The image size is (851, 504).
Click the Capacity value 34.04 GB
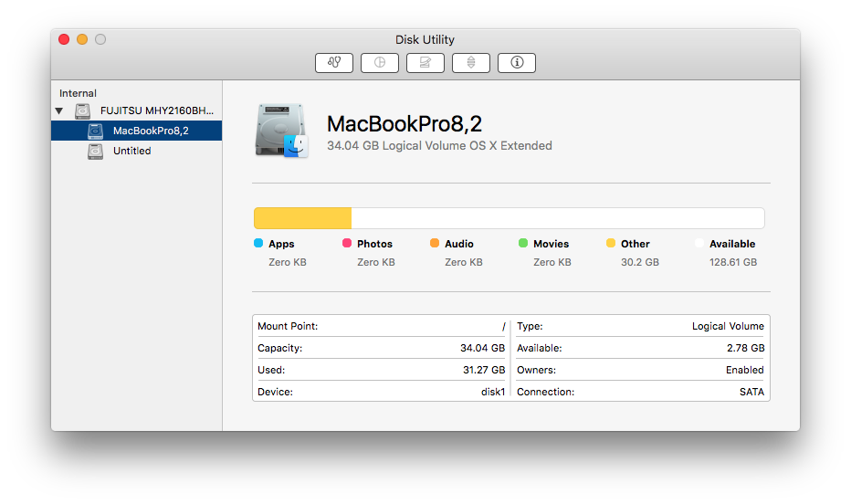[x=482, y=348]
